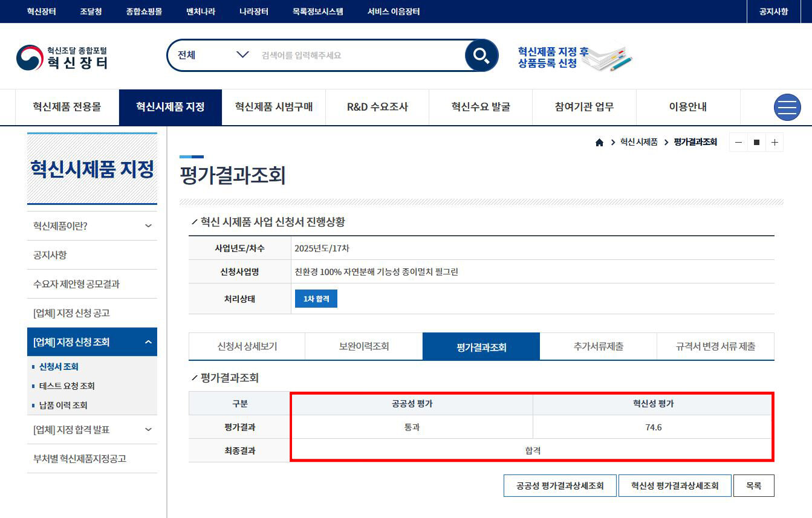The height and width of the screenshot is (518, 812).
Task: Click the plus zoom-in icon
Action: (x=775, y=143)
